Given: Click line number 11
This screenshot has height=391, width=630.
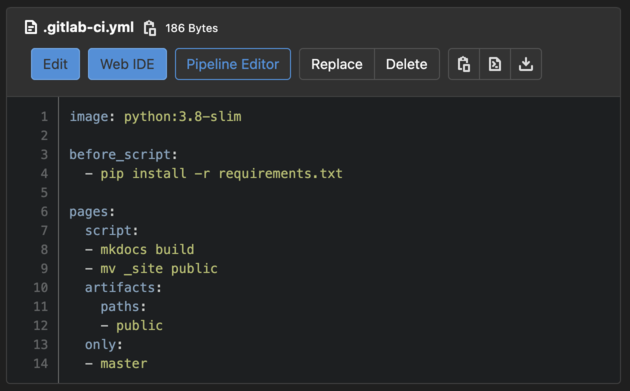Looking at the screenshot, I should tap(41, 307).
